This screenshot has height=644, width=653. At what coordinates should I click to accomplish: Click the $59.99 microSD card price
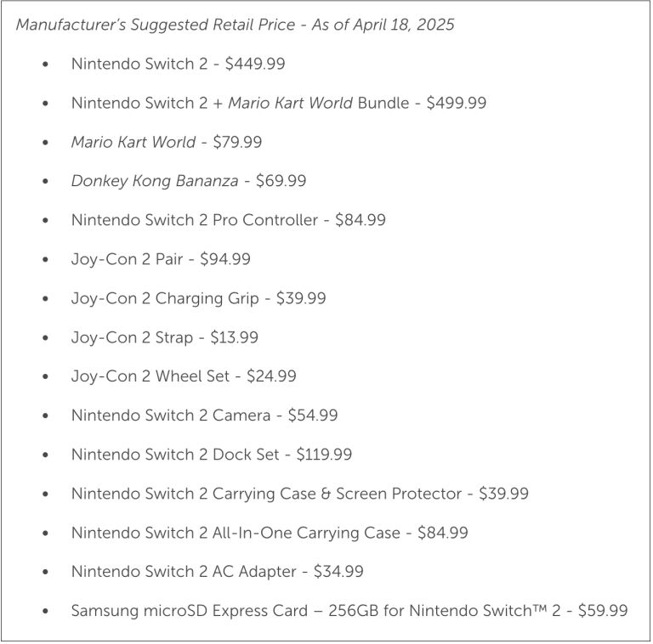[x=603, y=611]
